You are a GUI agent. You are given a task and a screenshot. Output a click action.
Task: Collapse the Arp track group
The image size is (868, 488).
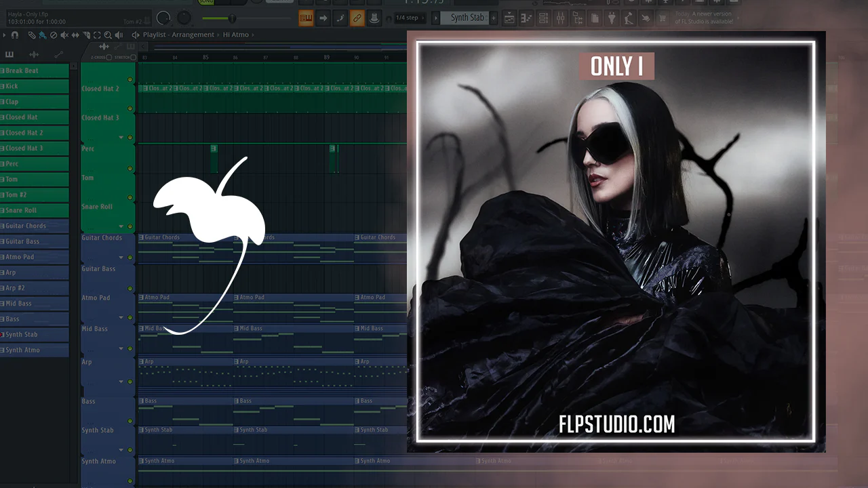pos(121,382)
